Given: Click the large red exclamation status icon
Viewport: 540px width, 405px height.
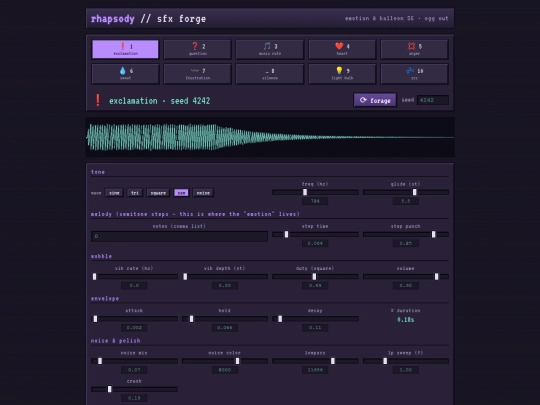Looking at the screenshot, I should 98,100.
